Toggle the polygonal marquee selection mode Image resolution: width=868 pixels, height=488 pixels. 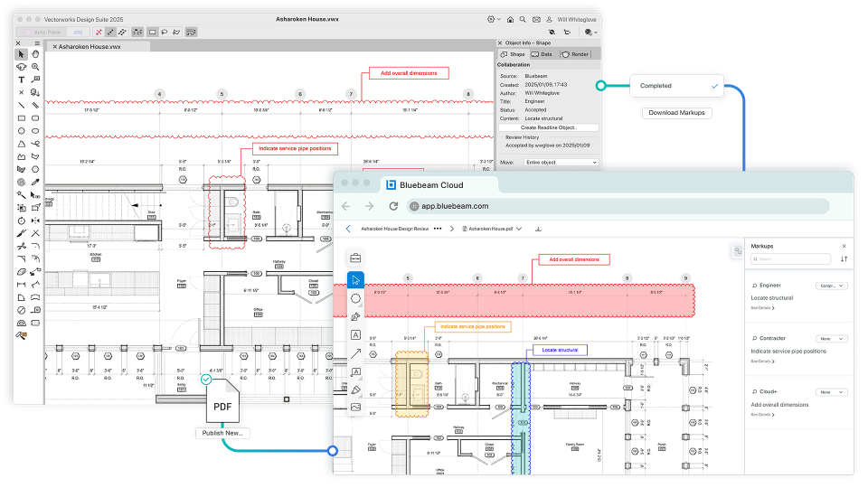[176, 33]
